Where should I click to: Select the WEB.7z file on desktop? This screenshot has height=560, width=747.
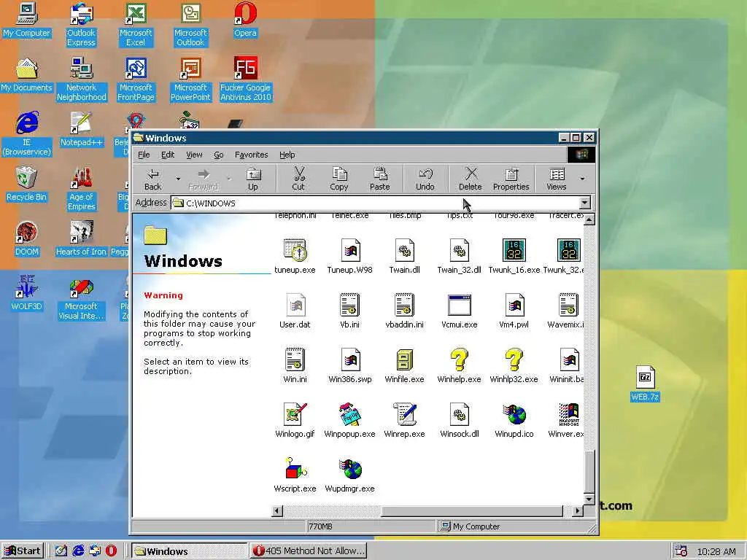pyautogui.click(x=645, y=384)
